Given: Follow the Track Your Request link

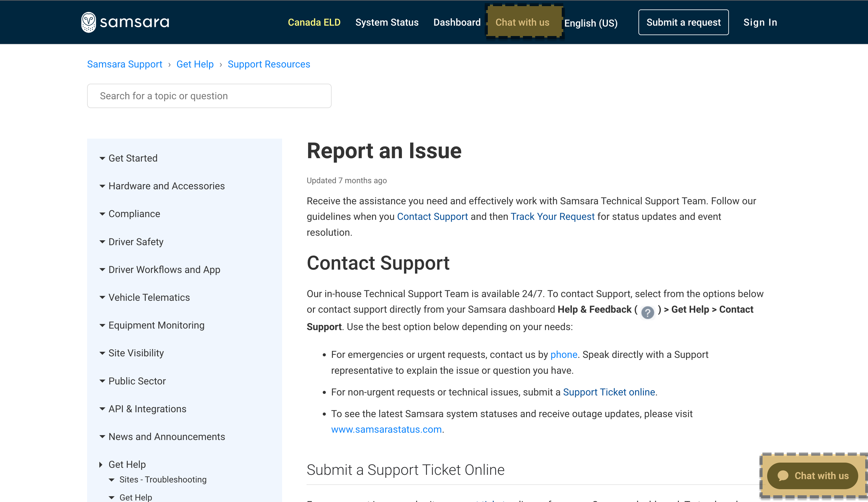Looking at the screenshot, I should (x=553, y=216).
